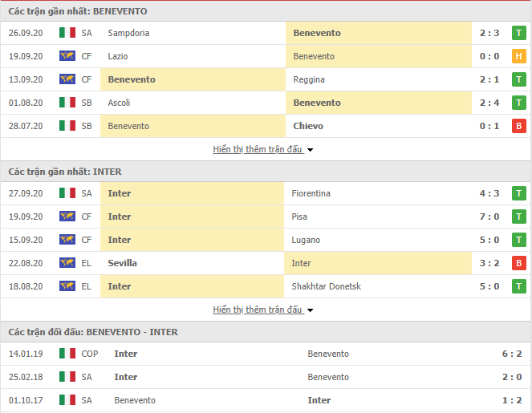Click the world flag icon in Reggina row
Screen dimensions: 532x413
(67, 79)
